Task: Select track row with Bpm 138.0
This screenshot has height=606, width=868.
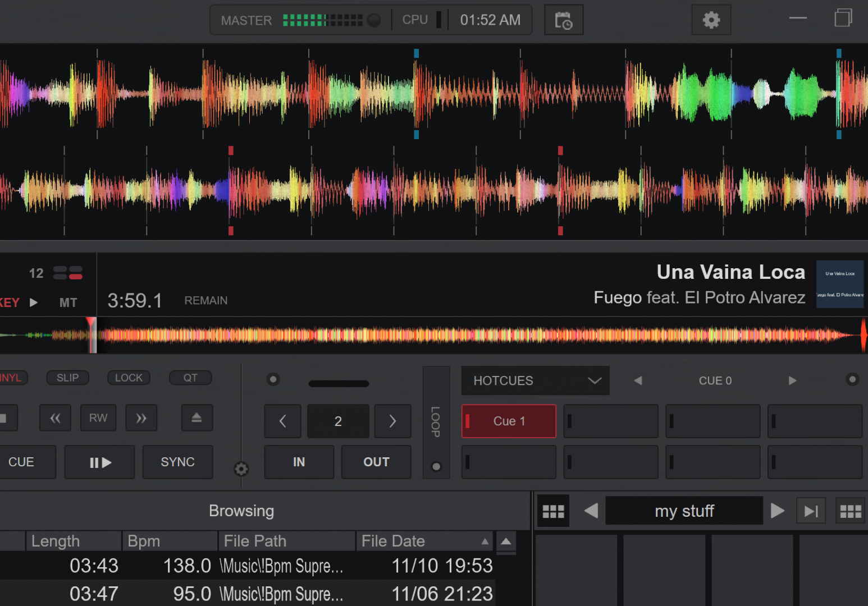Action: click(247, 566)
